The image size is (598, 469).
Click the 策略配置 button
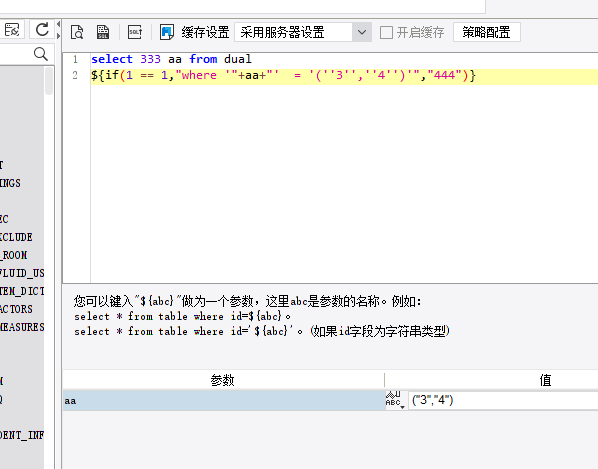pos(487,32)
